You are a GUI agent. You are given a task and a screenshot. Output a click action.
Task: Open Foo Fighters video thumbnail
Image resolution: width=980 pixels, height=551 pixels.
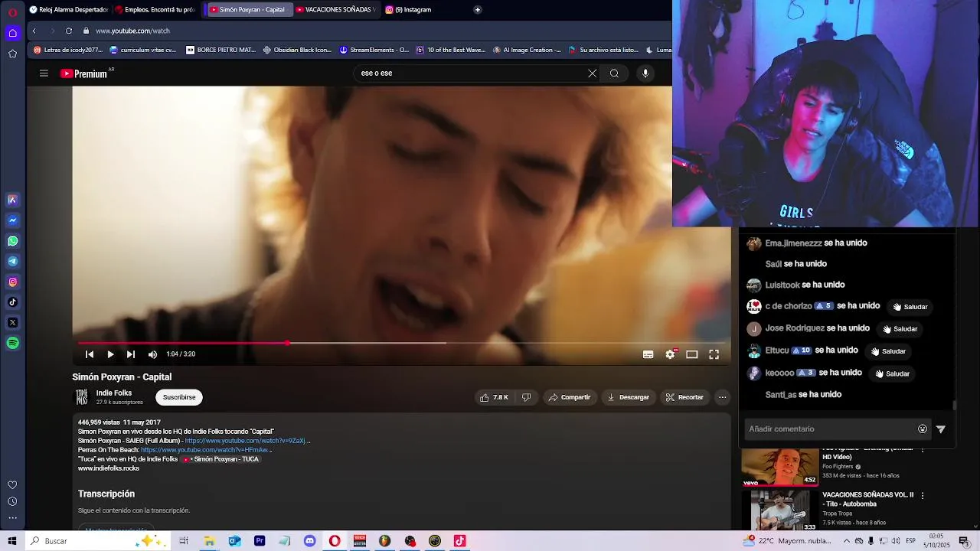click(780, 466)
